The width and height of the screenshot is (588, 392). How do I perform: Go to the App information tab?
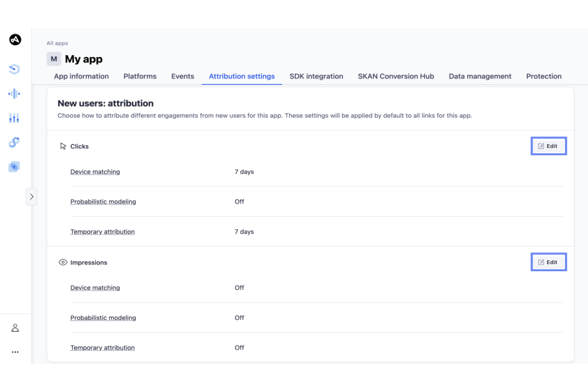pos(81,76)
